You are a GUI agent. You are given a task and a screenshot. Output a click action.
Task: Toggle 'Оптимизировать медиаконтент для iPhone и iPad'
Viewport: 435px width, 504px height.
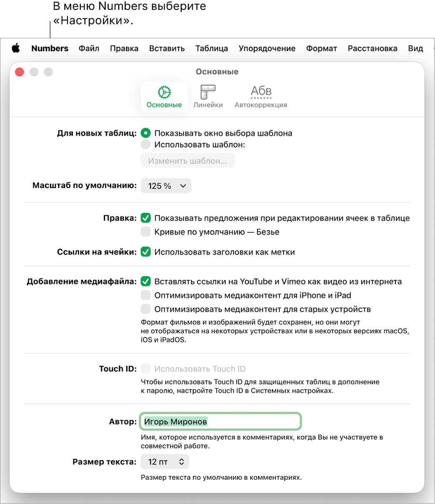coord(145,295)
